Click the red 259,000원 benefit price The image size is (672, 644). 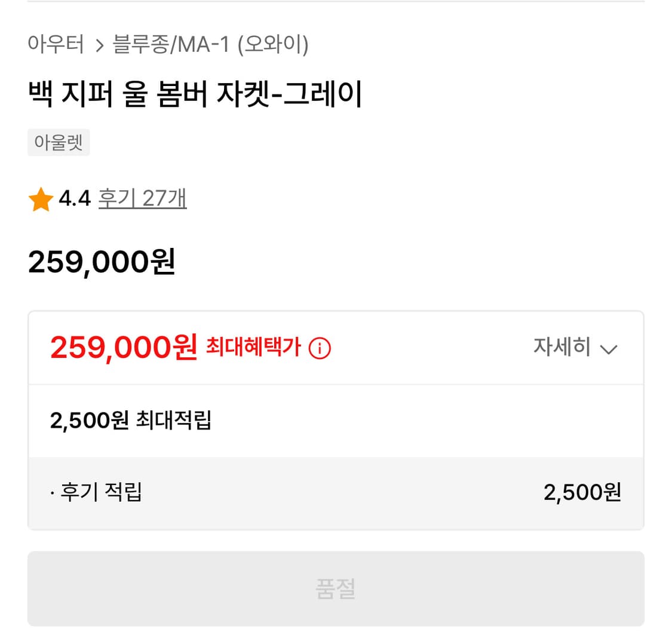point(124,347)
